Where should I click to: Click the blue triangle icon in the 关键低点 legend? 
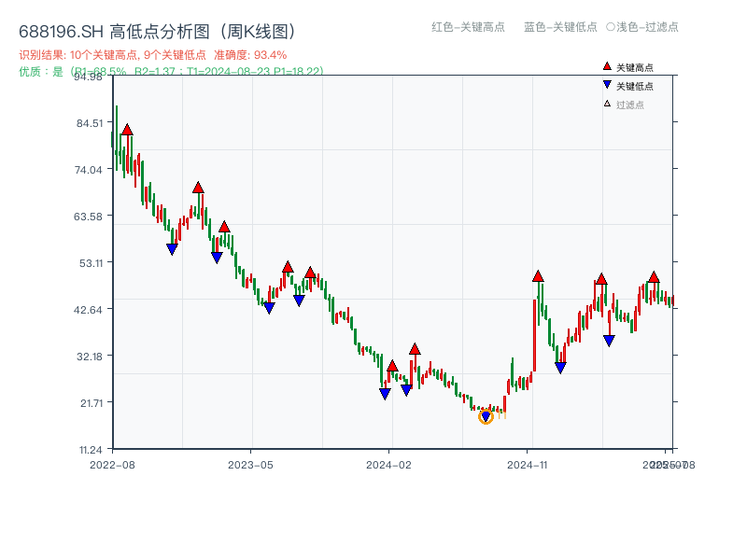[607, 85]
